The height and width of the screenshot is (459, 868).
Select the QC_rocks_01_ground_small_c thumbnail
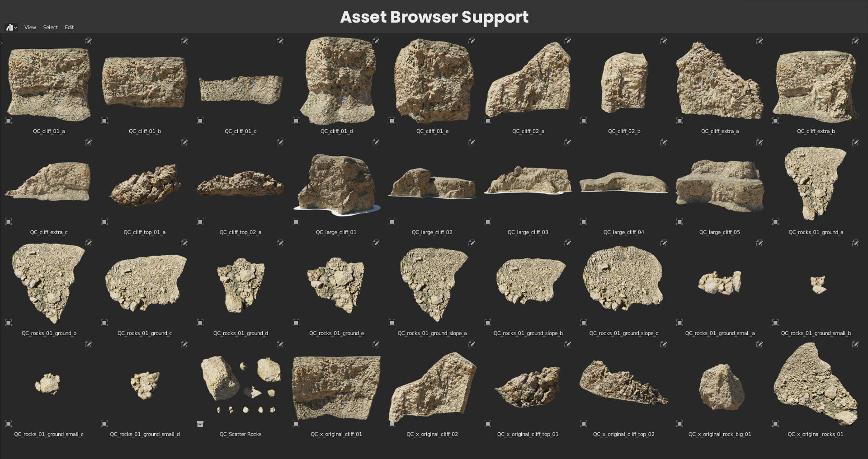tap(47, 384)
